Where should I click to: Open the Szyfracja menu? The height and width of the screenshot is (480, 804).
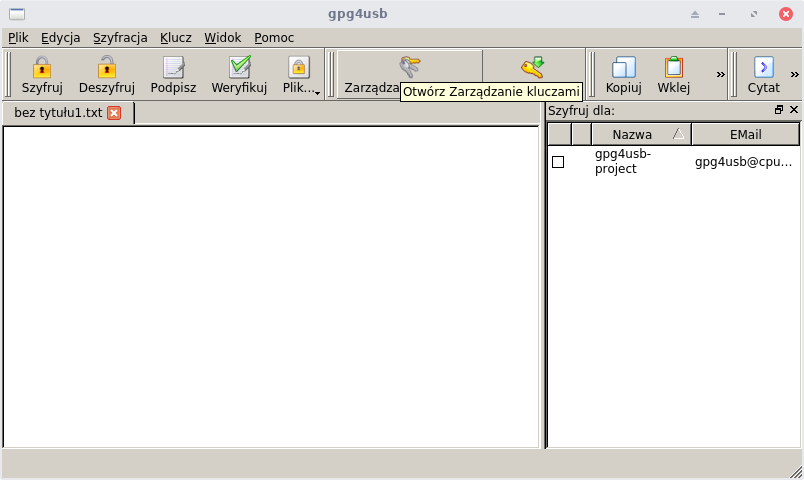(120, 37)
